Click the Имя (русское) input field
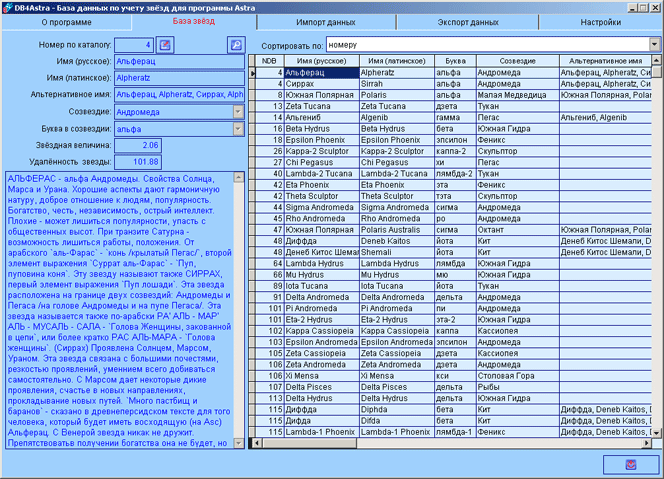Image resolution: width=664 pixels, height=479 pixels. (179, 61)
